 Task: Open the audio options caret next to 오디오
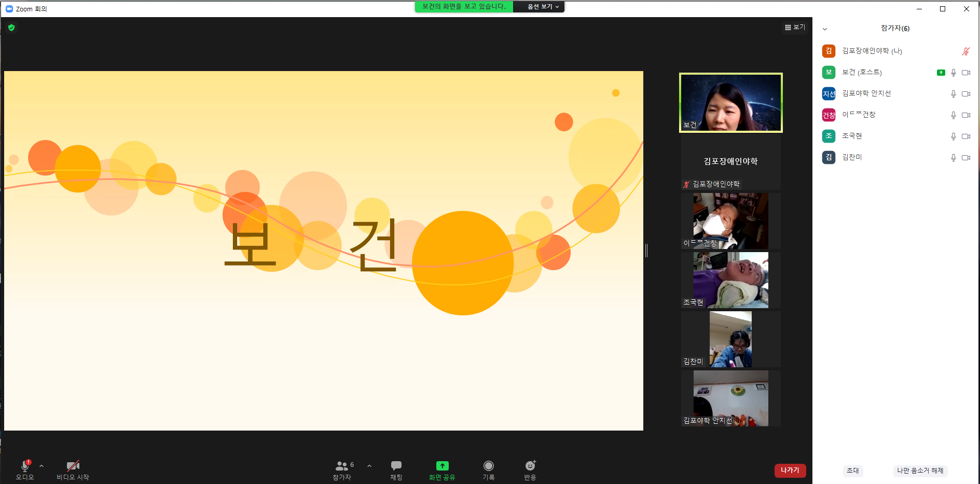(42, 466)
